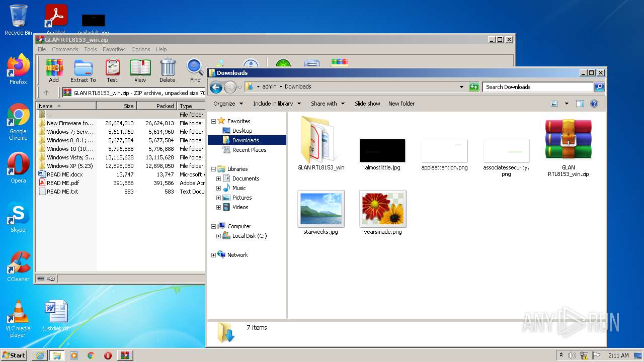Screen dimensions: 644x362
Task: Open the Organize dropdown menu
Action: [228, 104]
